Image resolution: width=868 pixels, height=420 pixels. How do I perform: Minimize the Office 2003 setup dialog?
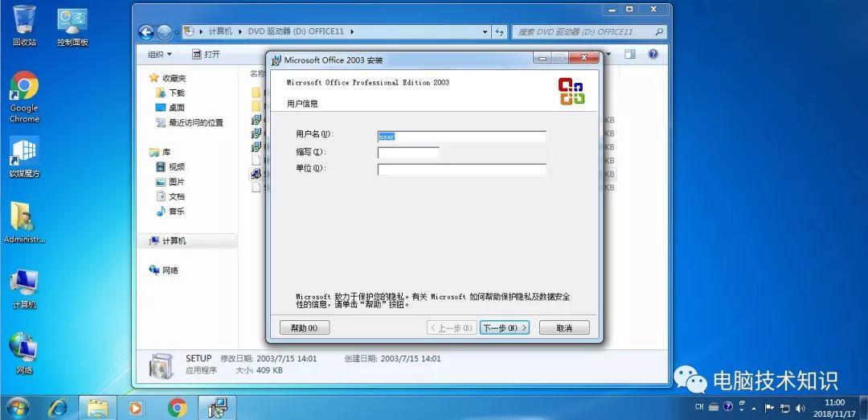[x=542, y=58]
